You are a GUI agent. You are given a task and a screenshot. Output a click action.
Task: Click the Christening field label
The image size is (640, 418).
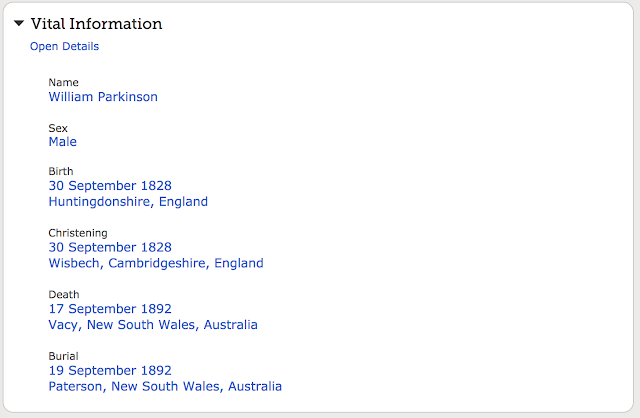[x=78, y=233]
